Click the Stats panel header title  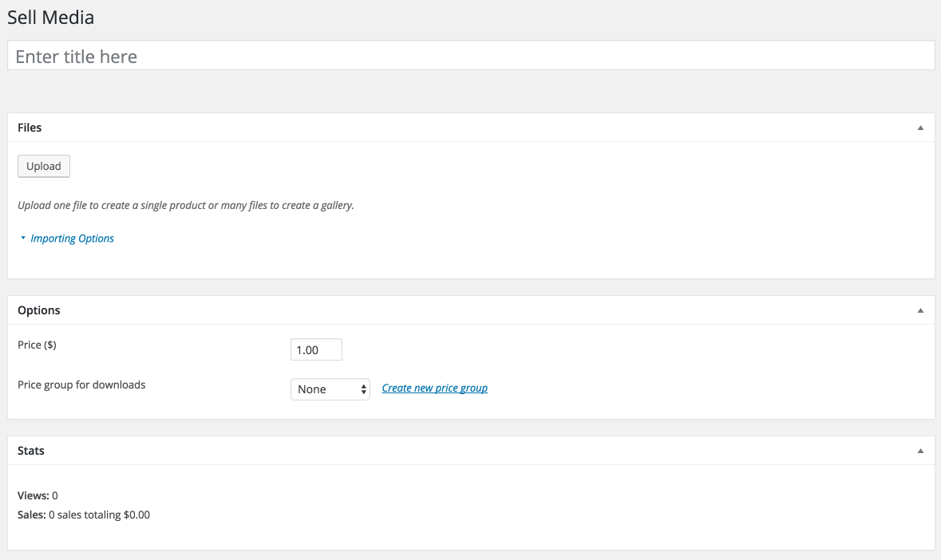pyautogui.click(x=31, y=451)
